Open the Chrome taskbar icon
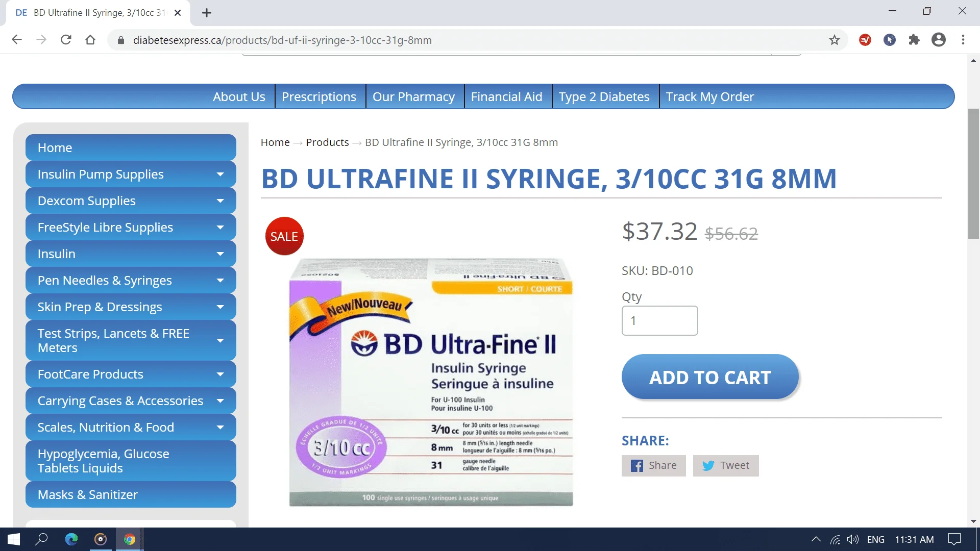This screenshot has width=980, height=551. [x=130, y=539]
